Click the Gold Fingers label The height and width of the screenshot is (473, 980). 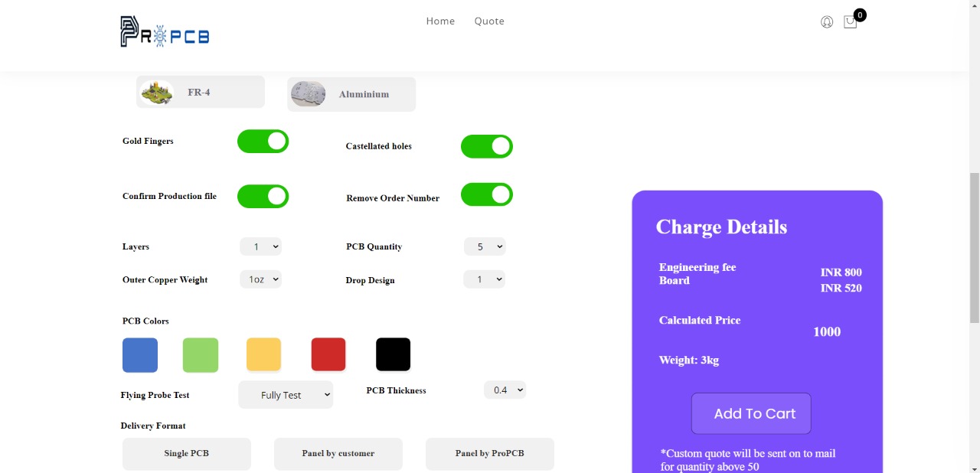pos(148,142)
